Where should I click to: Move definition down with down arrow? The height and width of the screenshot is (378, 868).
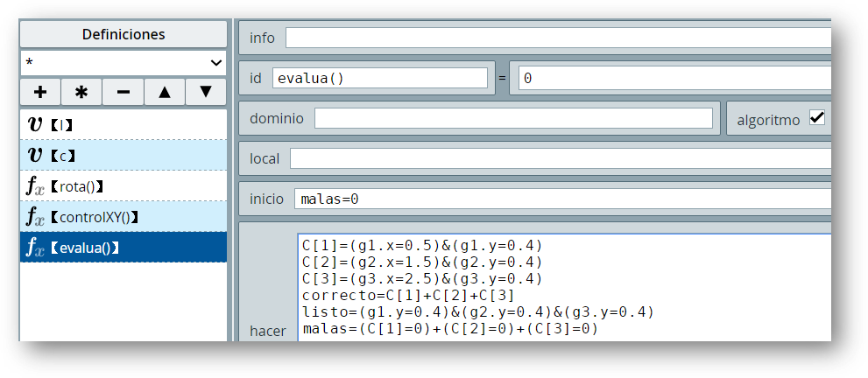pos(206,92)
